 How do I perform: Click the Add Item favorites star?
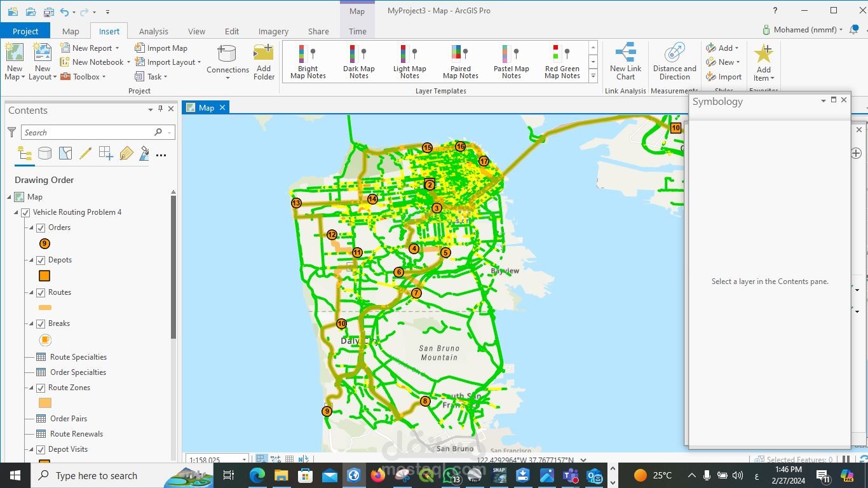(763, 53)
